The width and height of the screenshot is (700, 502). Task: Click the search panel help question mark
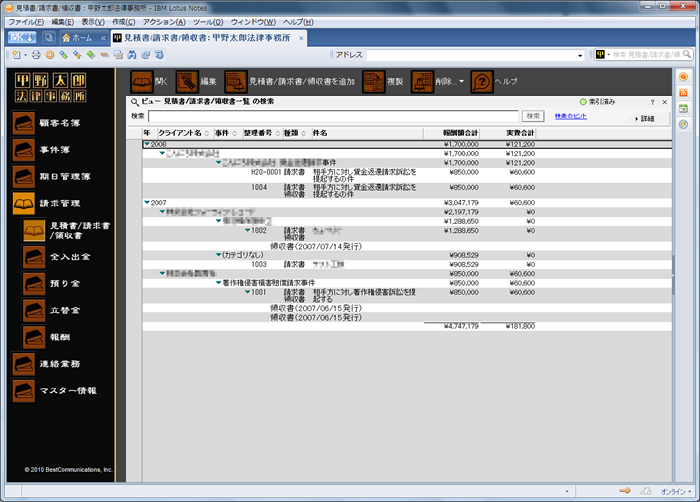click(x=652, y=102)
